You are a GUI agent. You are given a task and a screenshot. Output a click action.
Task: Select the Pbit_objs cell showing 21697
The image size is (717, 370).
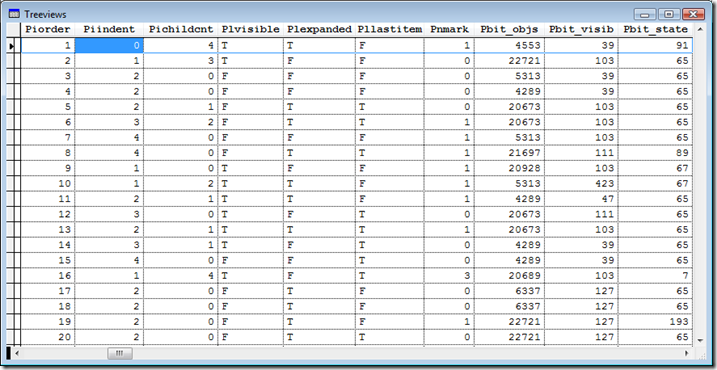point(509,153)
